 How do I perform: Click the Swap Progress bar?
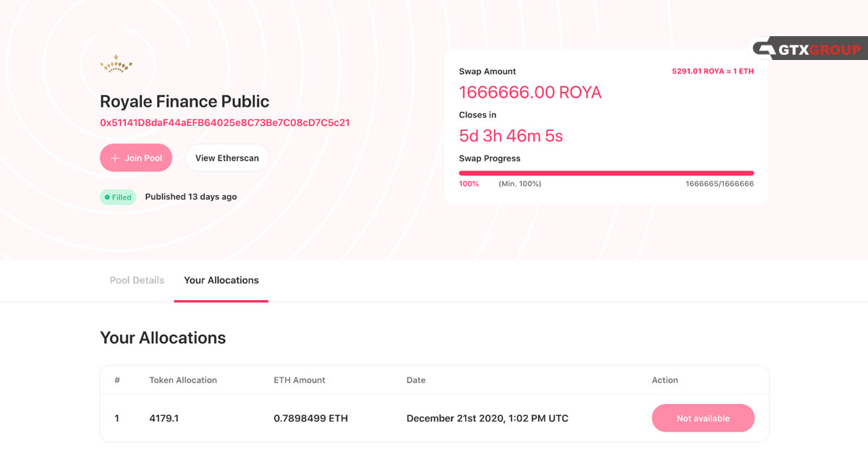606,174
